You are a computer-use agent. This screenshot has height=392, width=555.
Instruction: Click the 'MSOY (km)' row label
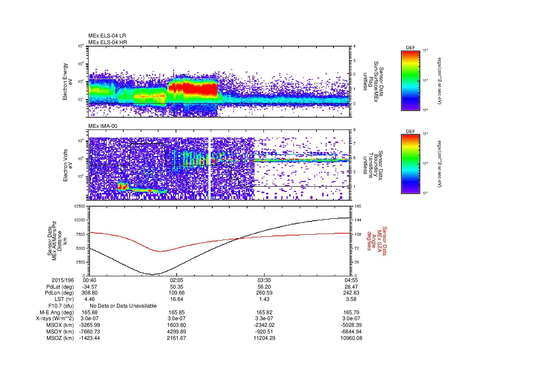click(60, 332)
